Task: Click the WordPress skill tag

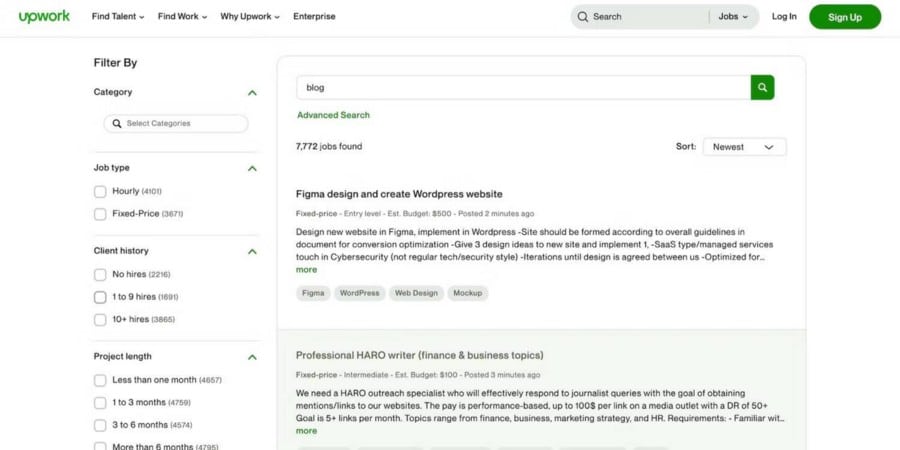Action: [x=360, y=293]
